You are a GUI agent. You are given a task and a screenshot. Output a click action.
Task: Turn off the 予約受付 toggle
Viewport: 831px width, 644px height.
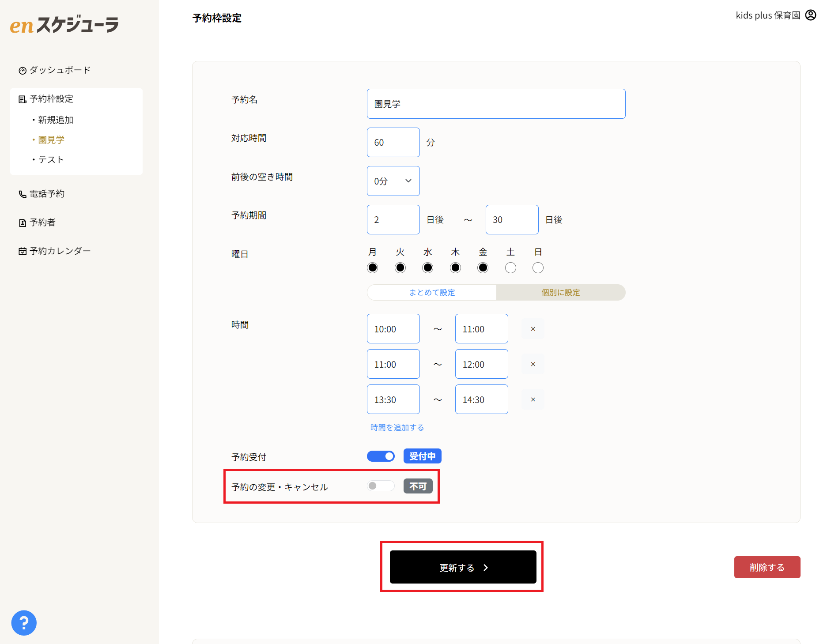(381, 456)
